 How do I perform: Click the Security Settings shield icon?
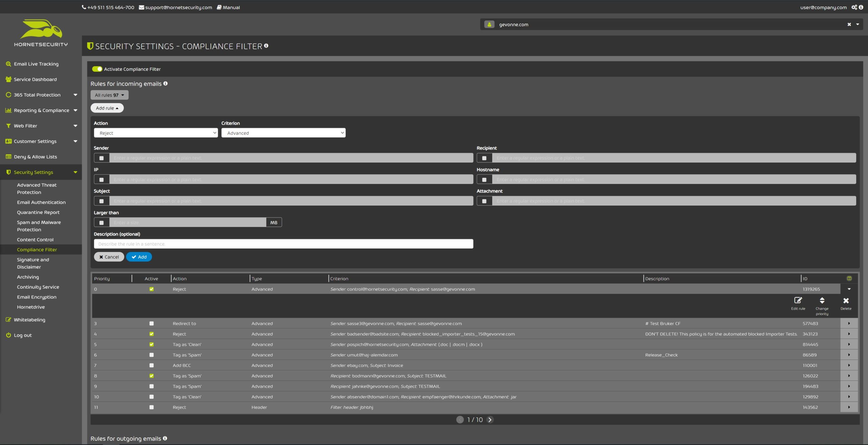point(8,172)
